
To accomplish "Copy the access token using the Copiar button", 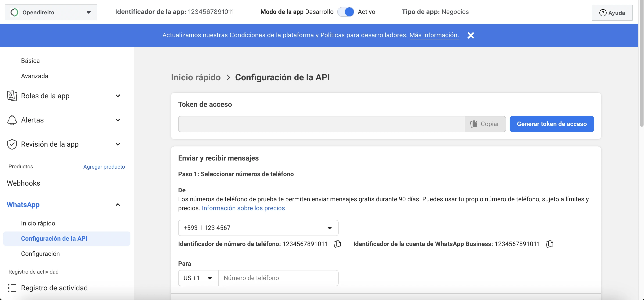I will pyautogui.click(x=485, y=124).
